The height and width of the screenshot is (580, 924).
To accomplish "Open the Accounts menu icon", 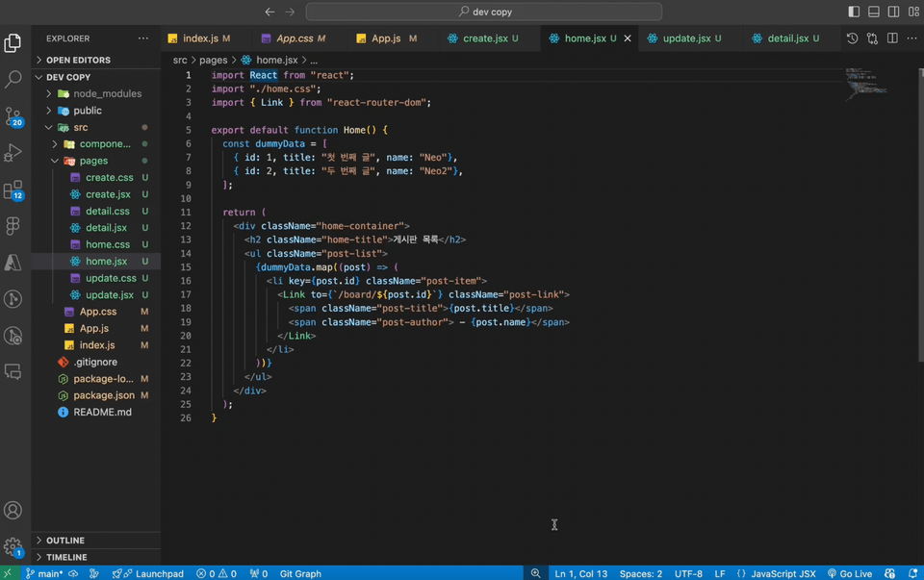I will (13, 510).
